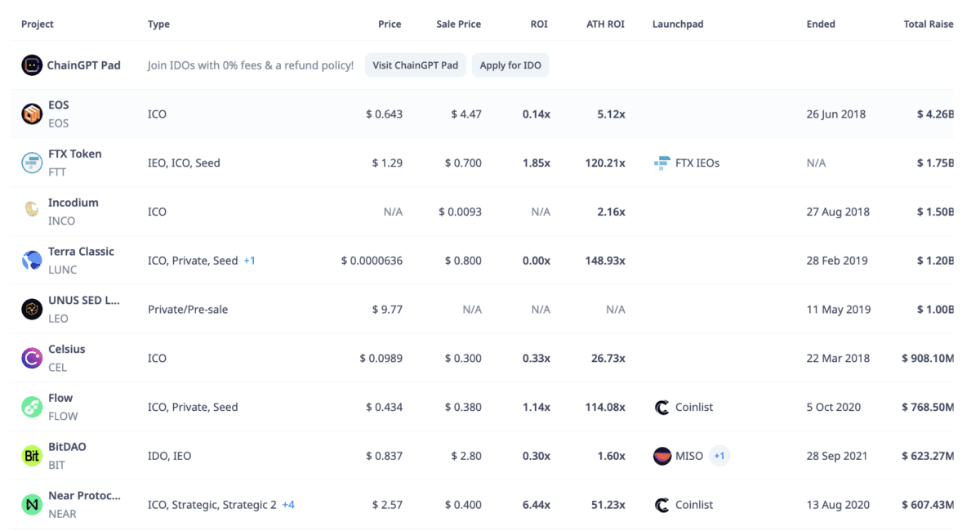This screenshot has width=980, height=531.
Task: Click the Near Protocol logo icon
Action: click(32, 505)
